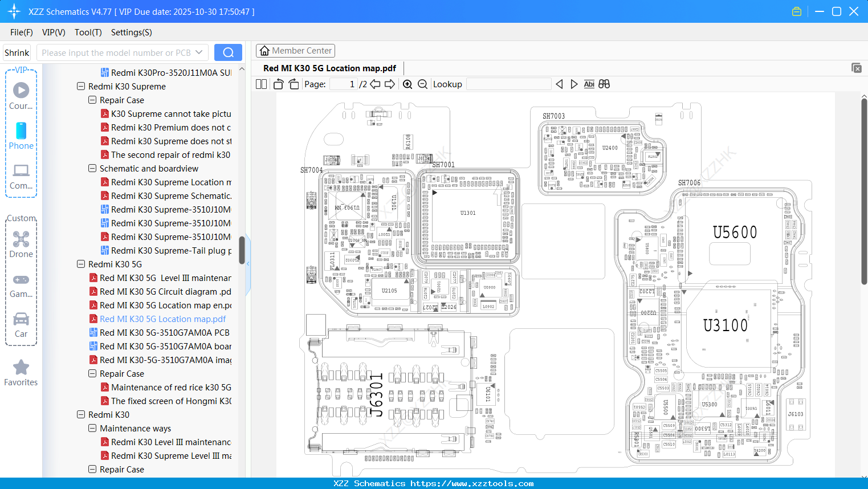Screen dimensions: 868x489
Task: Open the model search dropdown arrow
Action: 201,52
